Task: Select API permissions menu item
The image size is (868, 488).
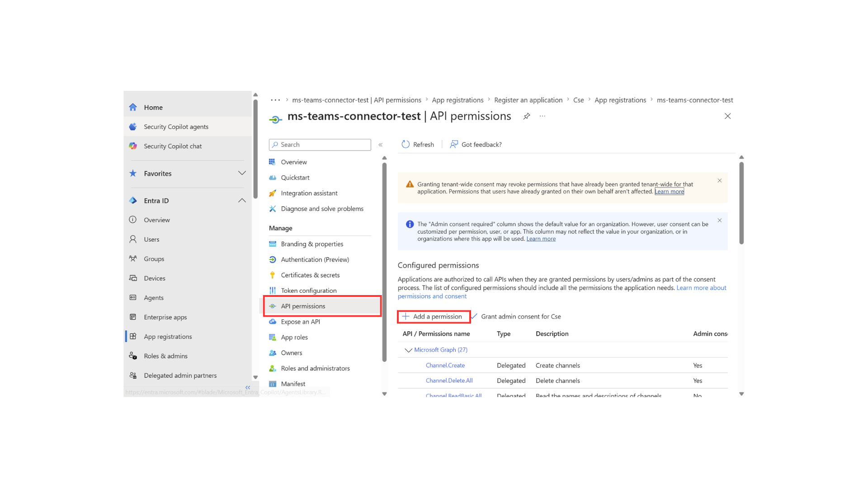Action: pos(322,306)
